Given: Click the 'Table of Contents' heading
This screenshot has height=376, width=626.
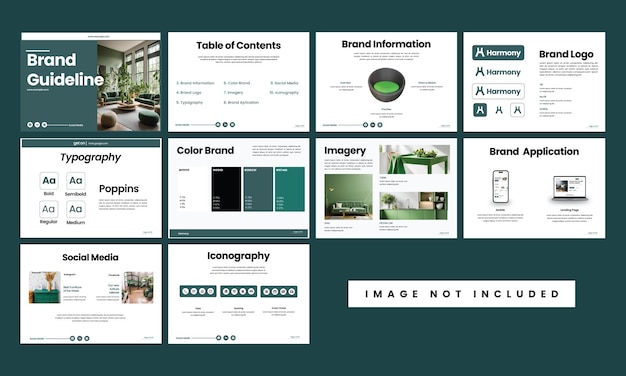Looking at the screenshot, I should [x=238, y=45].
